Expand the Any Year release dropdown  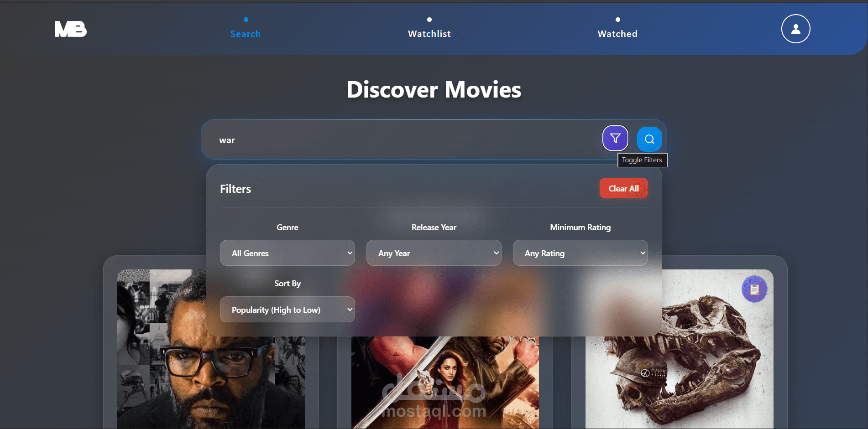tap(434, 253)
